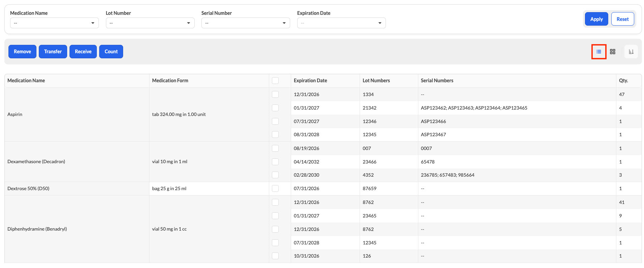The image size is (644, 268).
Task: Check the Diphenhydramine lot 126 row checkbox
Action: (275, 256)
